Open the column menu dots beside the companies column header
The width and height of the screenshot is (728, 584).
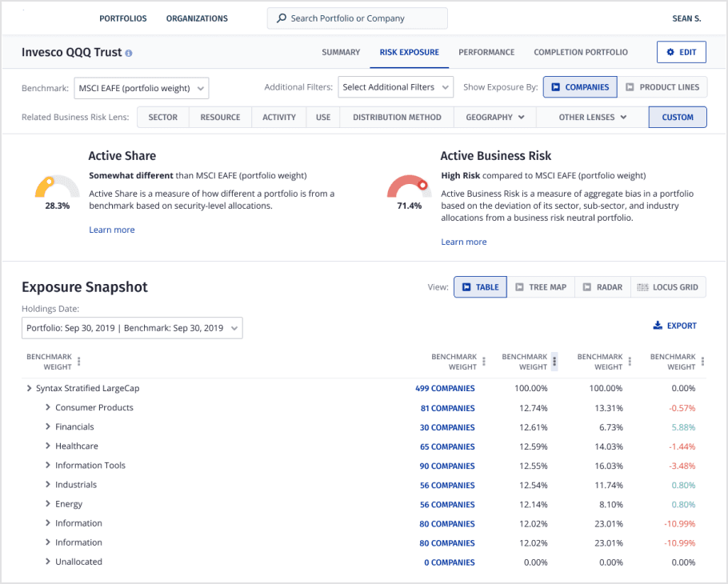pyautogui.click(x=484, y=361)
